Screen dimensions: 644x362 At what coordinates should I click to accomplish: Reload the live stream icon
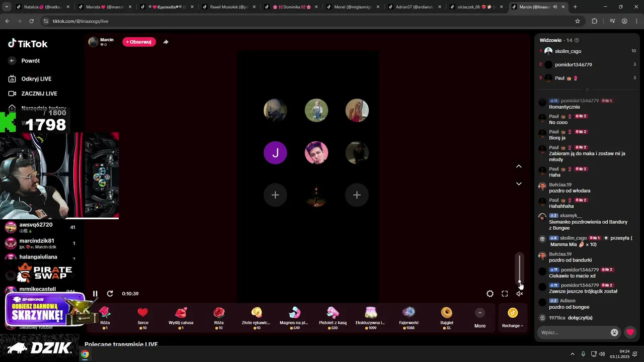pos(110,294)
